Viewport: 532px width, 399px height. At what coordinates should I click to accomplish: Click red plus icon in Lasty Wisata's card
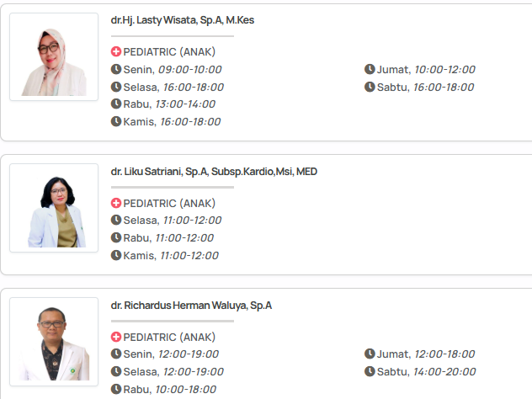tap(116, 51)
